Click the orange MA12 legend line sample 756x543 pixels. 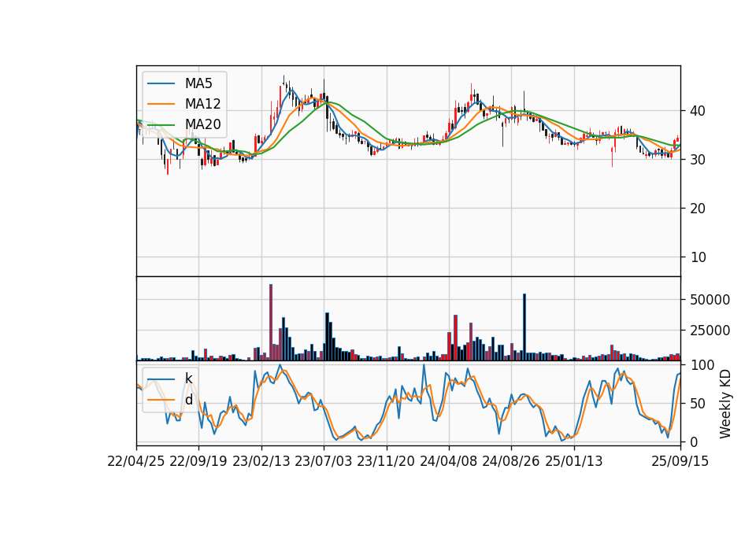tap(161, 104)
